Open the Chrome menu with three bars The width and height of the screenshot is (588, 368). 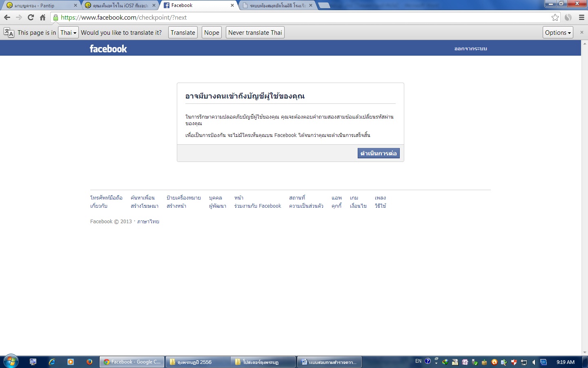coord(581,17)
